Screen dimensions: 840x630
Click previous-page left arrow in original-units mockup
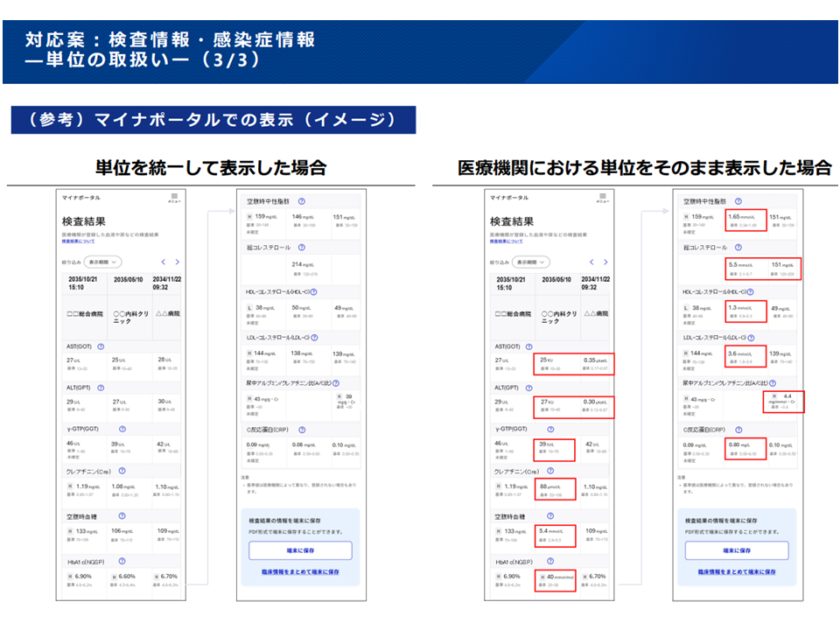point(591,262)
